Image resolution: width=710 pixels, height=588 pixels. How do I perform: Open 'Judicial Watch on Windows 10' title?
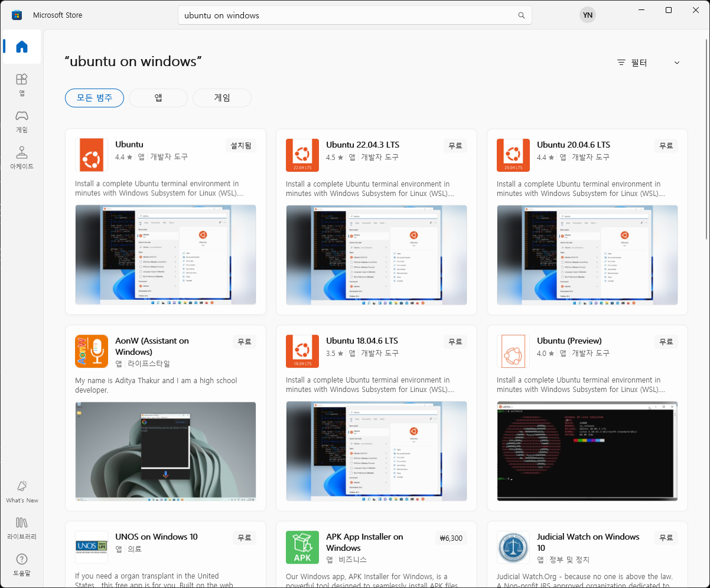point(588,542)
